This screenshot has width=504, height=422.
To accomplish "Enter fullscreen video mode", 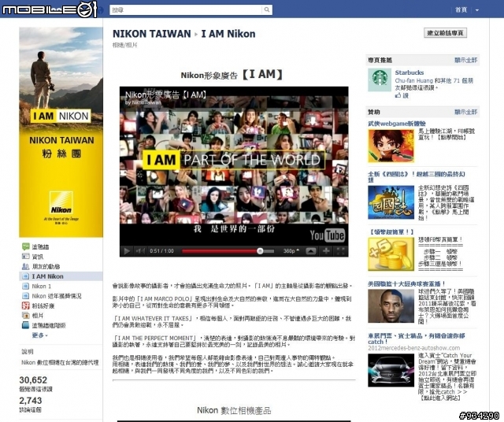I will point(340,251).
